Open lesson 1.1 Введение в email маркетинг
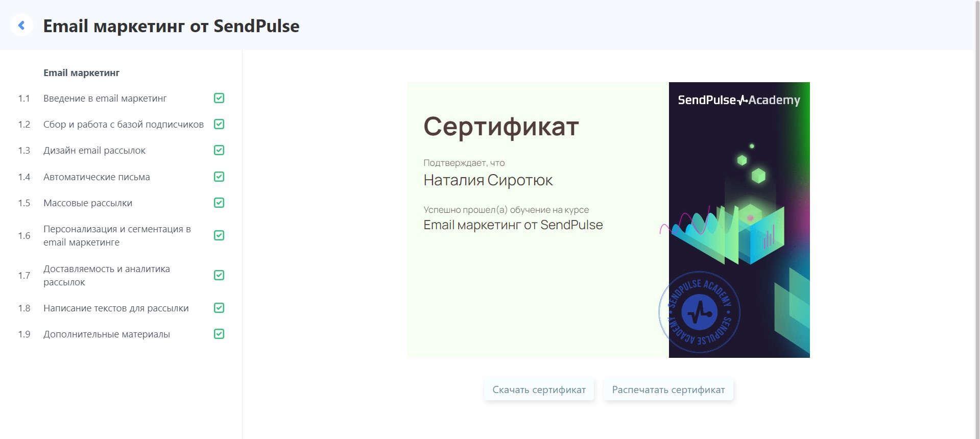The image size is (980, 439). tap(105, 98)
